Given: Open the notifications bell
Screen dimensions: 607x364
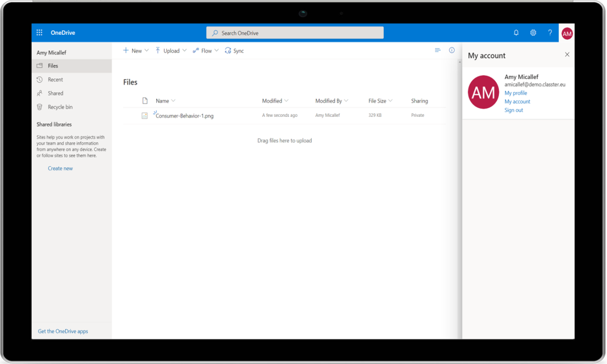Looking at the screenshot, I should pyautogui.click(x=515, y=32).
